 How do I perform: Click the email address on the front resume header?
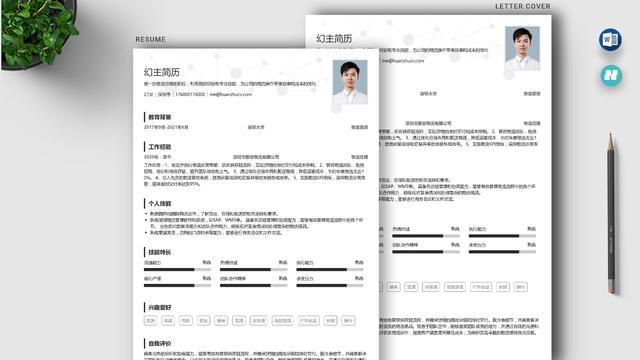[x=231, y=94]
